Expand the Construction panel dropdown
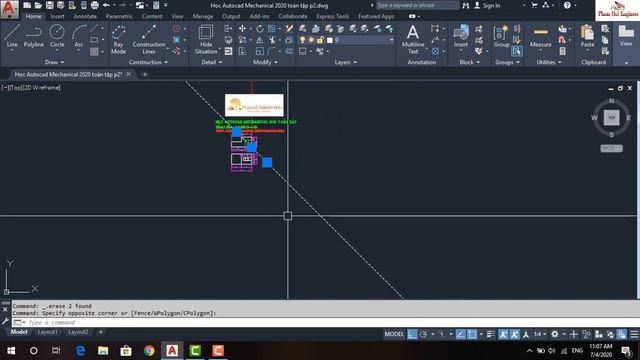The image size is (640, 360). click(148, 62)
